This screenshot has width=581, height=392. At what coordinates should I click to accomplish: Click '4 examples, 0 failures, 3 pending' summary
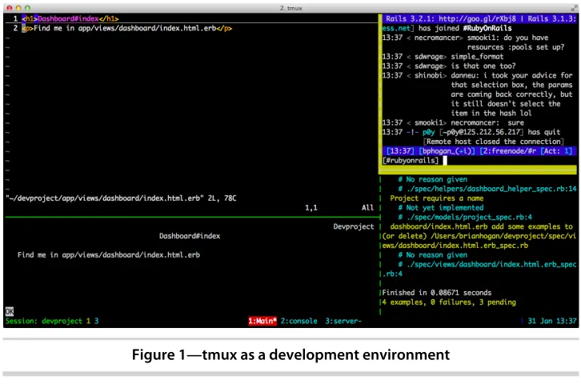click(449, 302)
